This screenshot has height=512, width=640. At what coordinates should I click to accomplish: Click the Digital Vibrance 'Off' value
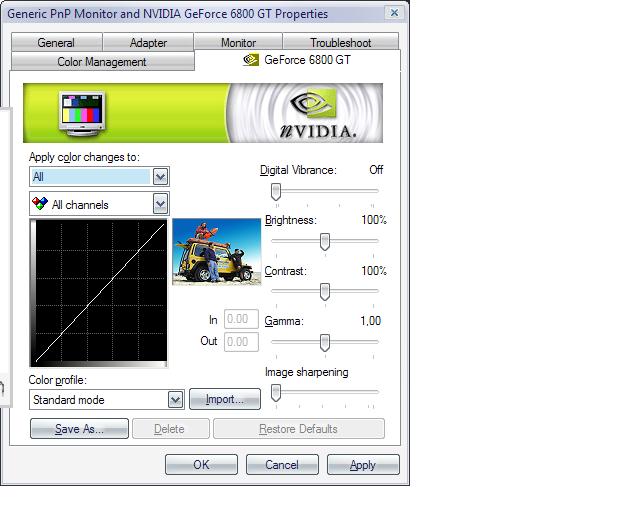(376, 170)
